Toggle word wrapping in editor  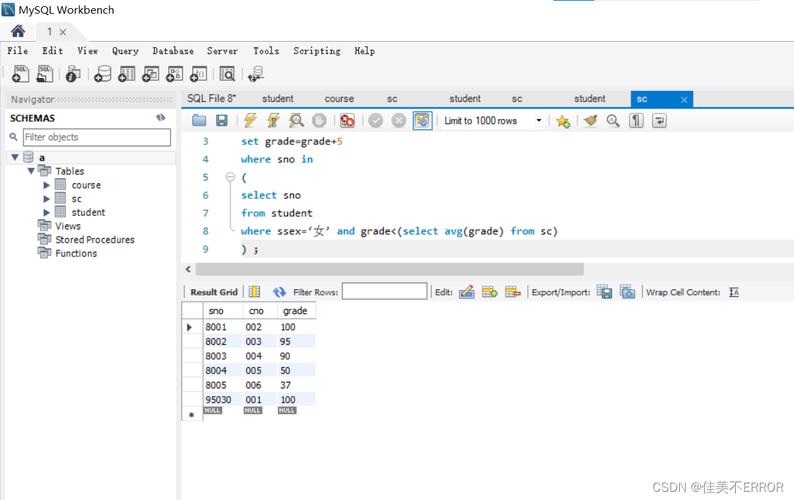[659, 121]
